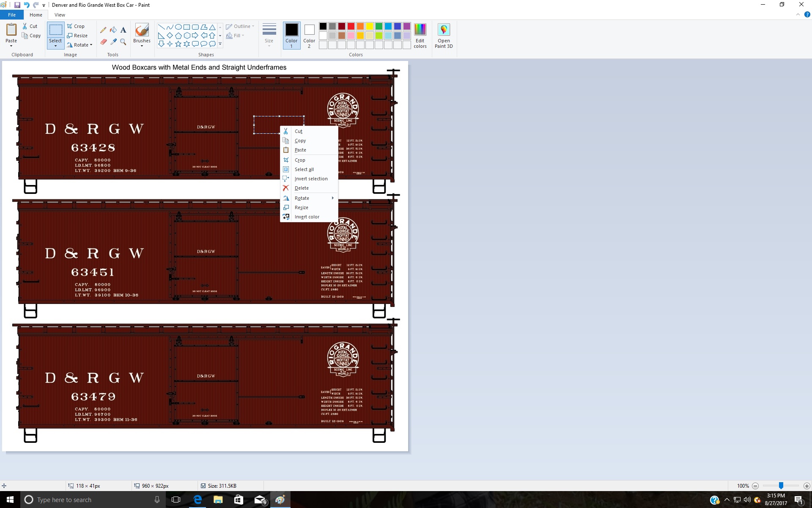The image size is (812, 508).
Task: Select the Right arrow shape
Action: [x=195, y=36]
